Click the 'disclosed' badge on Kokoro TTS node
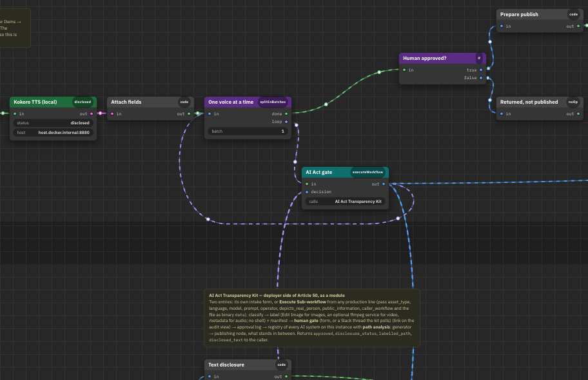This screenshot has height=380, width=588. (x=83, y=102)
